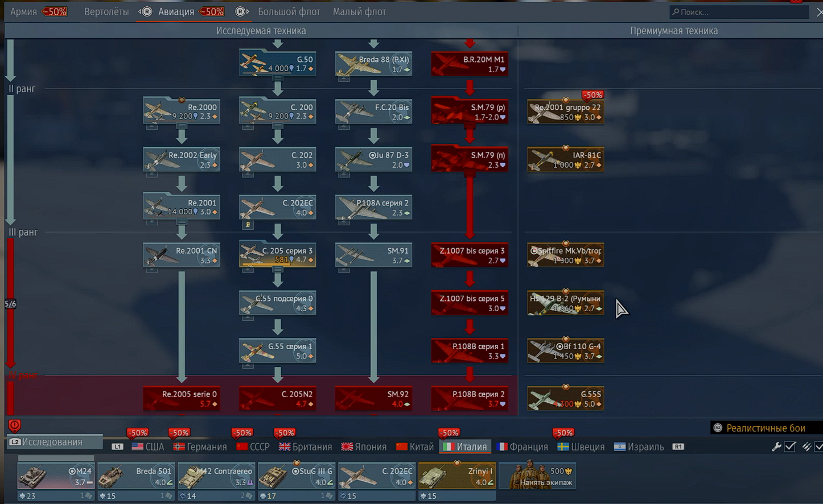Select the Z.1007 bis серия 5 bomber
This screenshot has width=823, height=504.
coord(470,303)
